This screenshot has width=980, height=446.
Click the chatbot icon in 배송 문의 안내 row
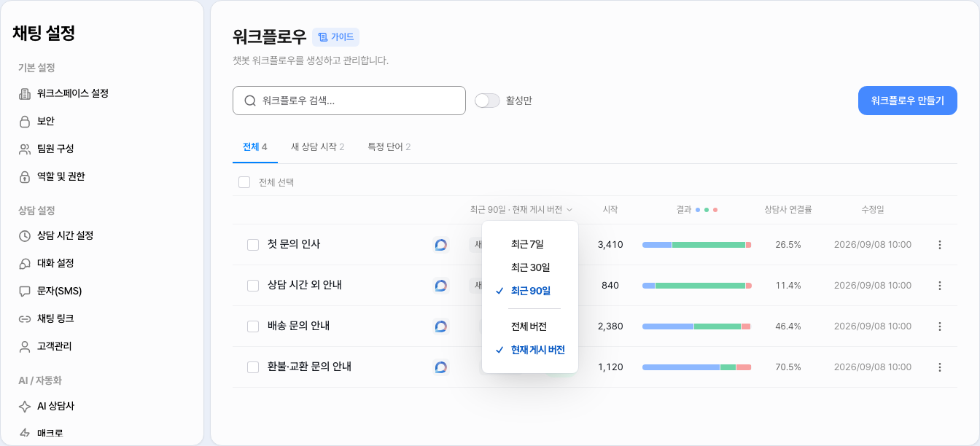pos(440,326)
